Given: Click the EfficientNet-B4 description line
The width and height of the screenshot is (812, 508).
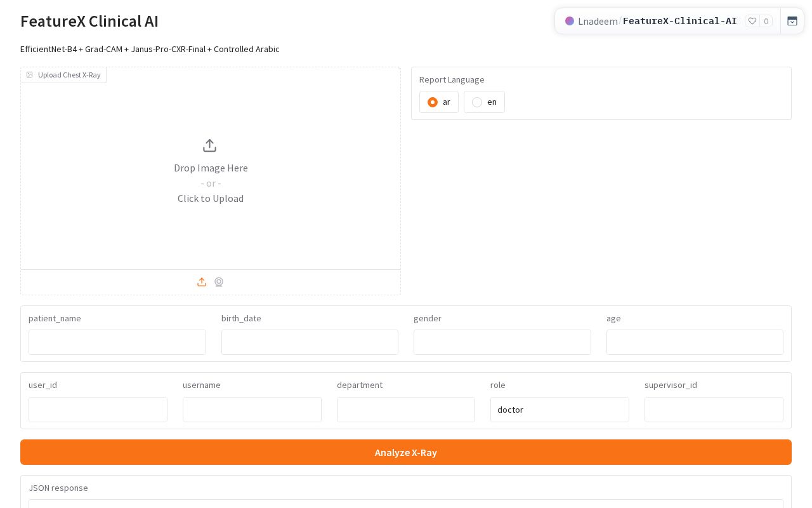Looking at the screenshot, I should (x=150, y=49).
